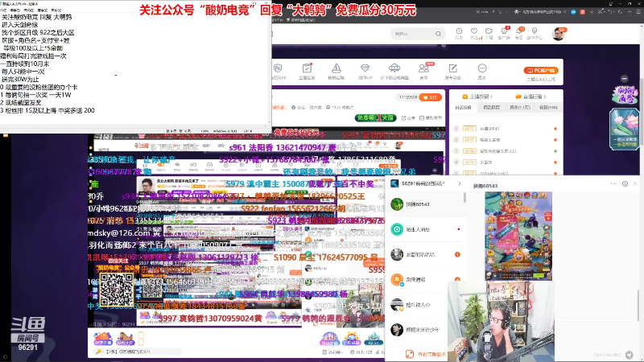Open the lotus flower event banner
This screenshot has height=362, width=644.
tap(624, 130)
